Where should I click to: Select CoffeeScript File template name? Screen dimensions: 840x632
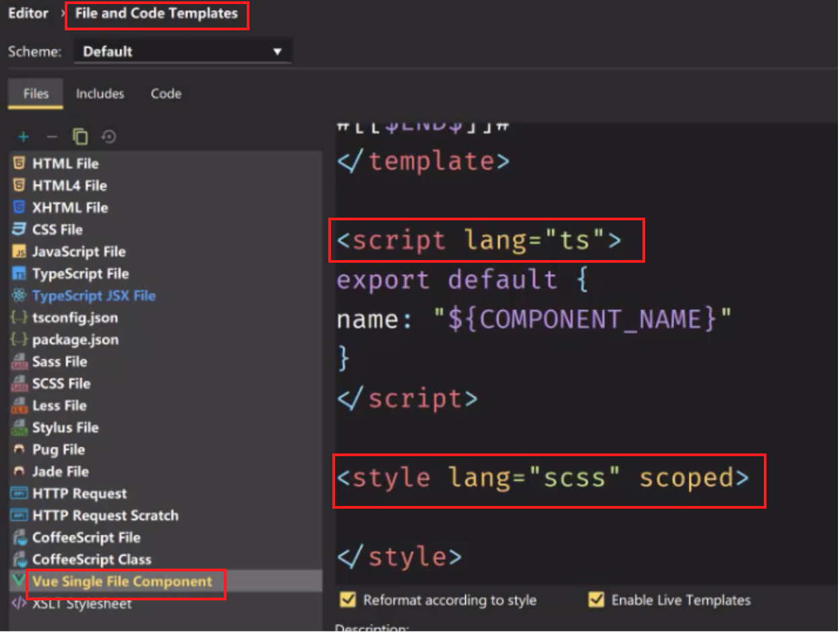[x=86, y=538]
